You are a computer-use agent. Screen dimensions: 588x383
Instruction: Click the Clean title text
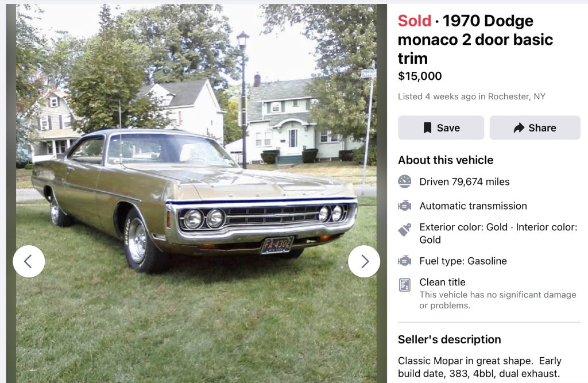[442, 282]
